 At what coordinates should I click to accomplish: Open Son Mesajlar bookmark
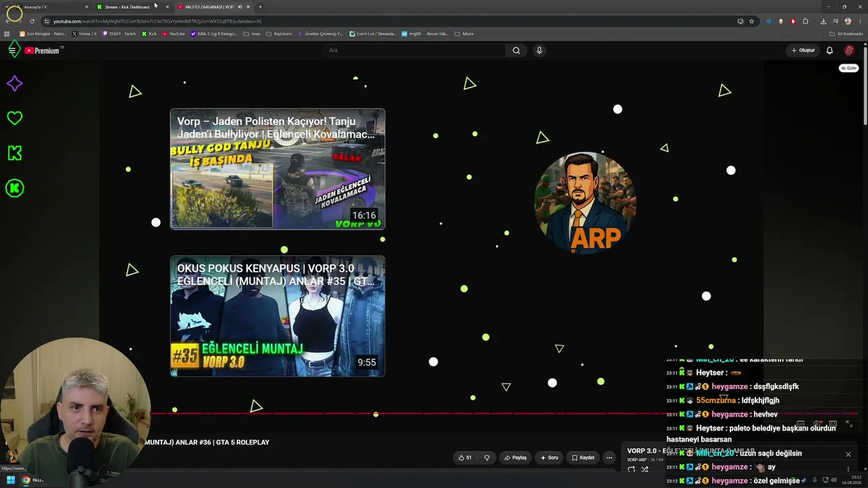[x=43, y=33]
